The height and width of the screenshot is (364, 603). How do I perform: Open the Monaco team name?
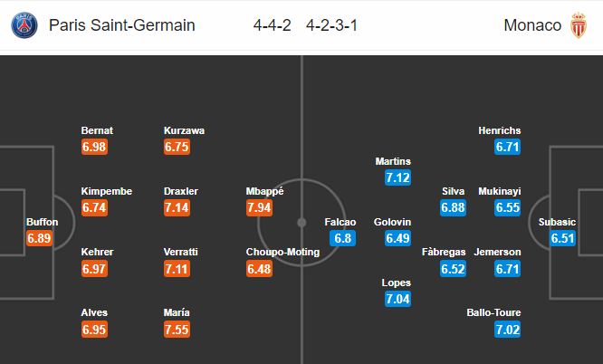click(x=532, y=25)
